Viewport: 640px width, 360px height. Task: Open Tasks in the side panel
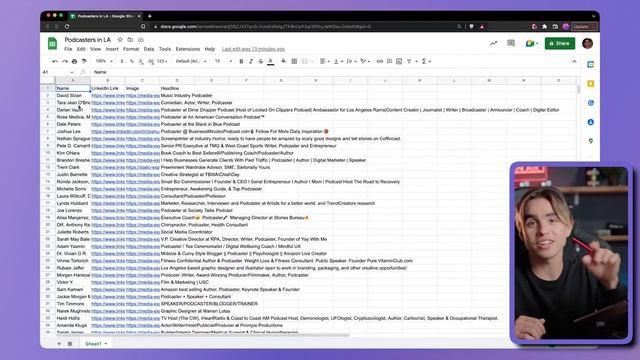tap(590, 103)
